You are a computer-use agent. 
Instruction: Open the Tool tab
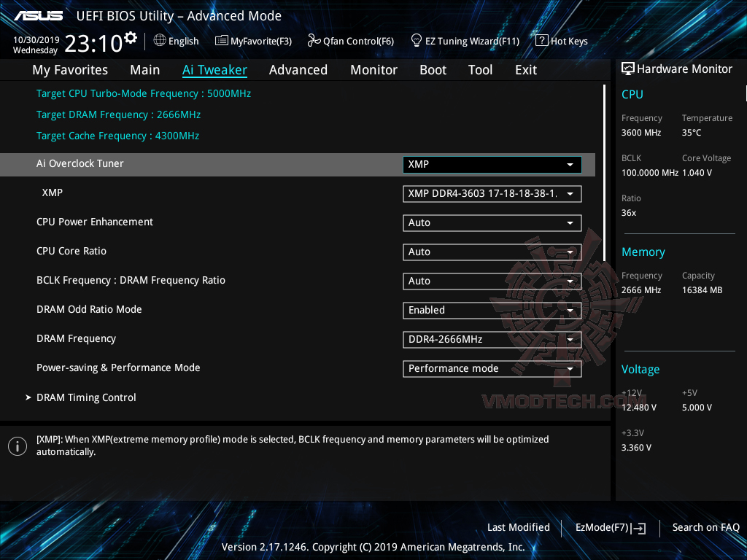[x=480, y=70]
